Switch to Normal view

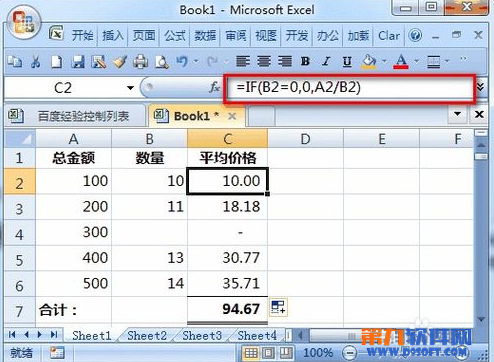(x=251, y=353)
